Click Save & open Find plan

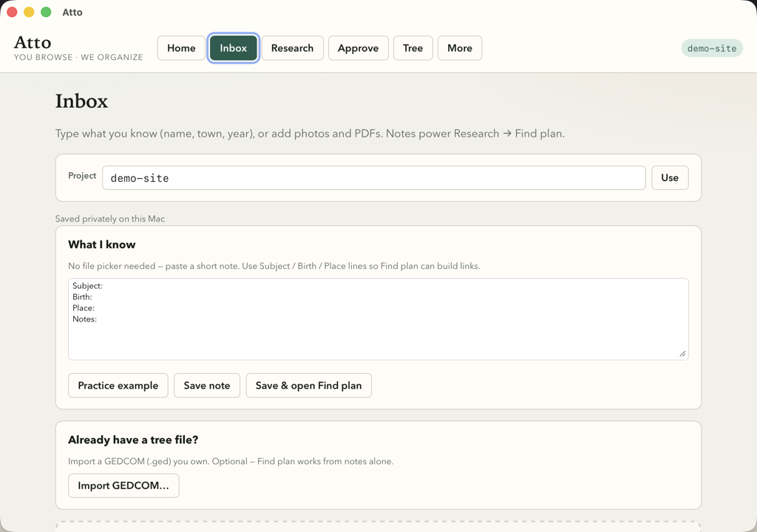308,385
